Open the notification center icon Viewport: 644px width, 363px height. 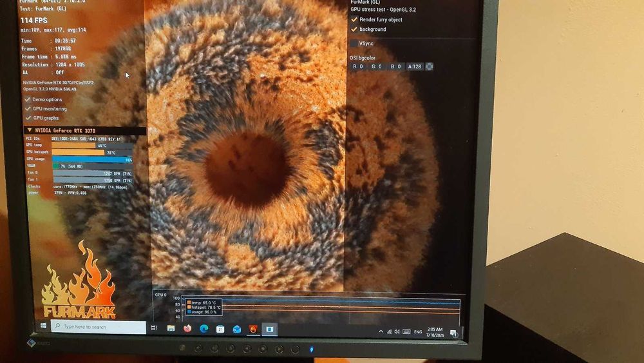point(453,333)
